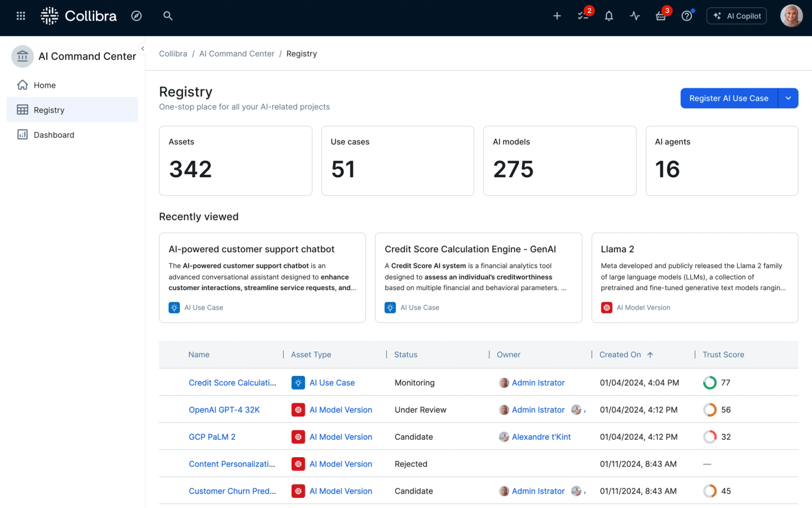Go to Home in the sidebar
Viewport: 812px width, 508px height.
click(x=46, y=85)
